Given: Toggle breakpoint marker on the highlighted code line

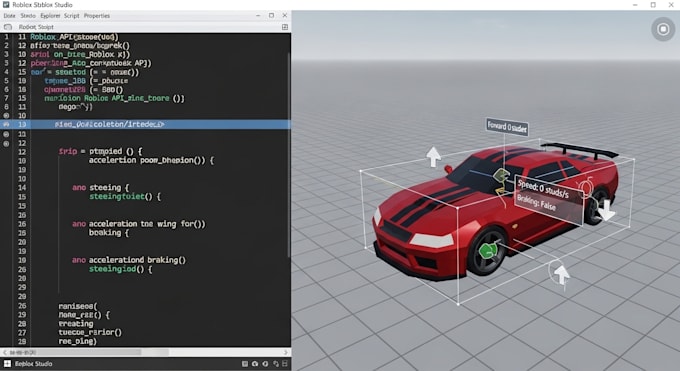Looking at the screenshot, I should [x=6, y=125].
